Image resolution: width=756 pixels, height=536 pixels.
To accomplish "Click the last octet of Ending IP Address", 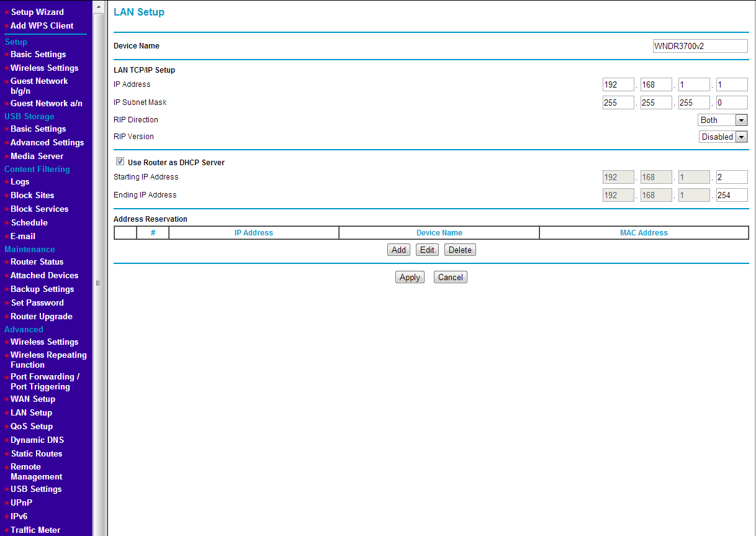I will [731, 194].
